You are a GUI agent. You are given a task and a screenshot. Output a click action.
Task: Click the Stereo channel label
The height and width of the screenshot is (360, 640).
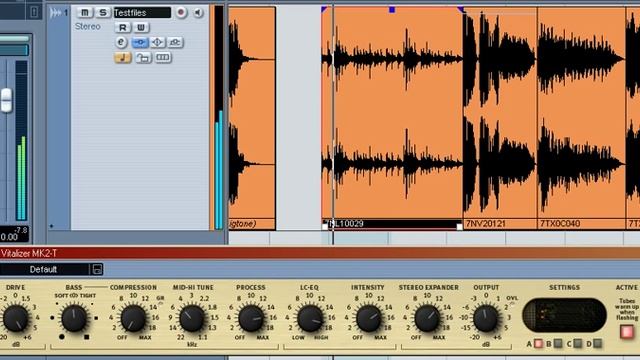pyautogui.click(x=87, y=27)
